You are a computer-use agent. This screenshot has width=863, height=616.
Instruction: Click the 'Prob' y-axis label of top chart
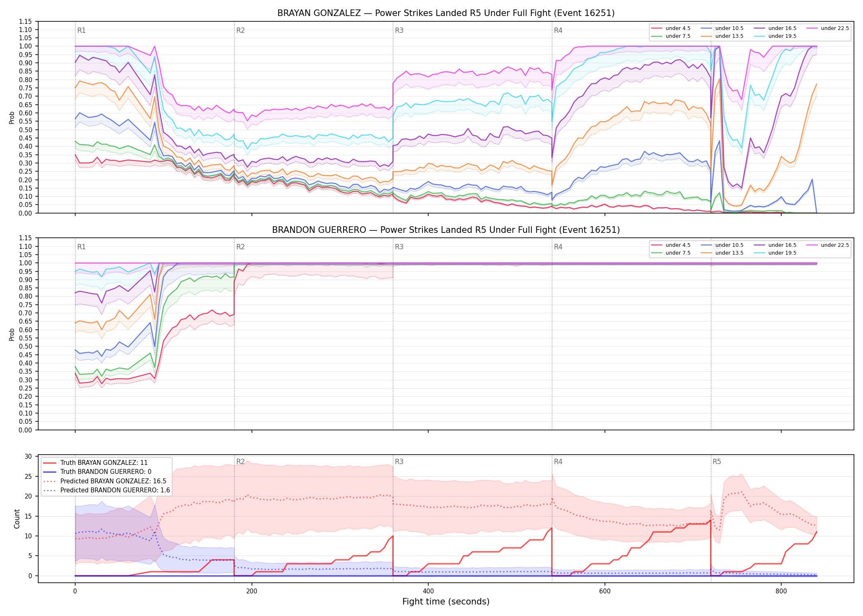click(x=12, y=117)
